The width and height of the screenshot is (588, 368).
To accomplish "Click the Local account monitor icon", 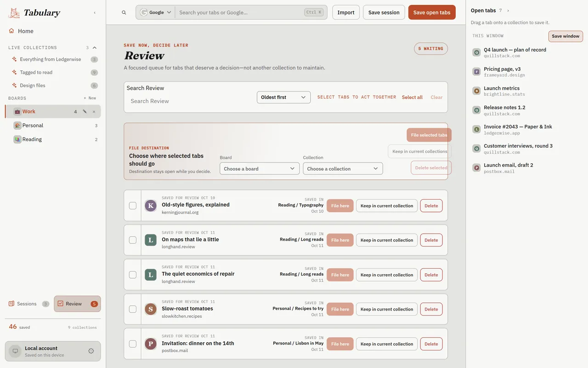I will click(x=15, y=351).
